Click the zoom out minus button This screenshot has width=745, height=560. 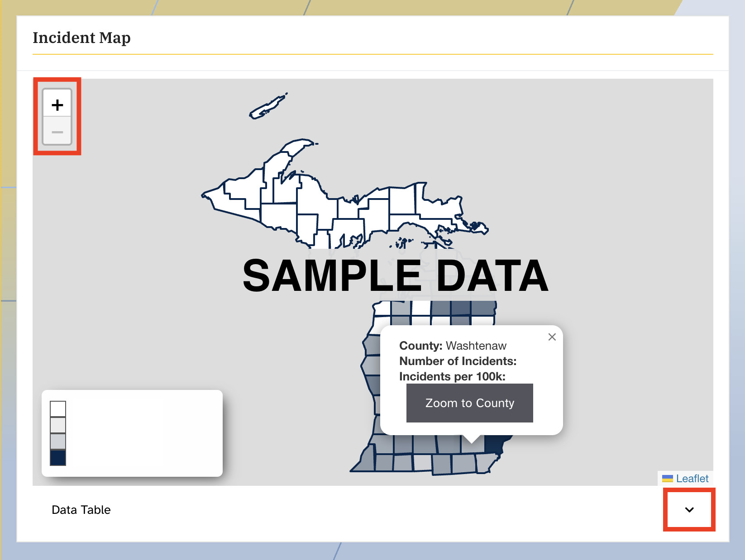tap(57, 132)
